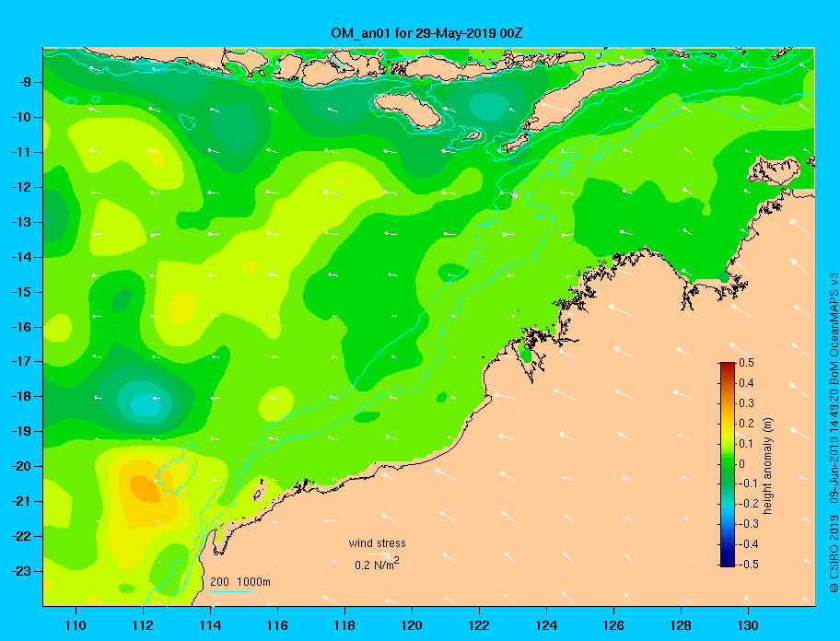
Task: Select the 'height anomaly (m)' colorbar label
Action: click(x=768, y=466)
